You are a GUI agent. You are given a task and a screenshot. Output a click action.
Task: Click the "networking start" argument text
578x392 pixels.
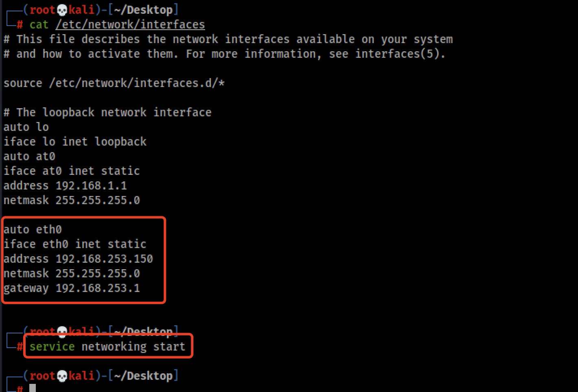(133, 346)
